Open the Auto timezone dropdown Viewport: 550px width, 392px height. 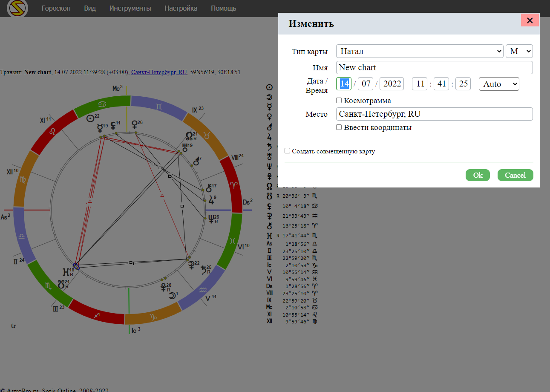coord(498,84)
